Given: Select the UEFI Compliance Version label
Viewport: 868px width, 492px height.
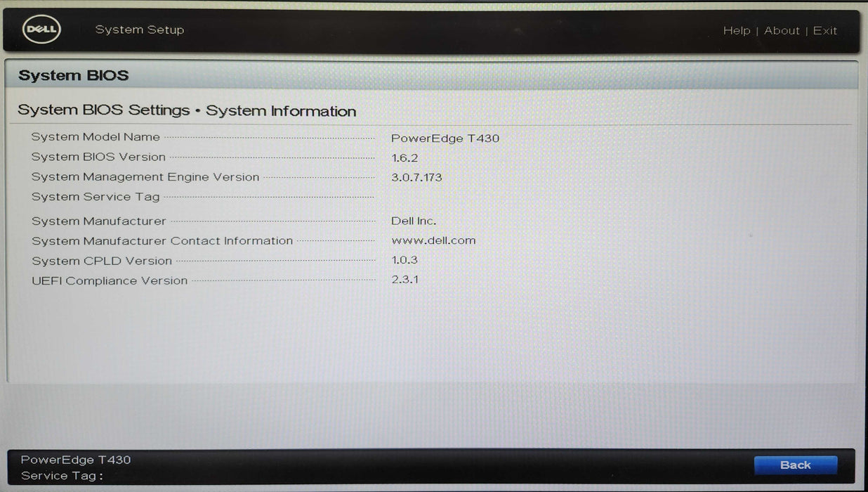Looking at the screenshot, I should pyautogui.click(x=110, y=280).
